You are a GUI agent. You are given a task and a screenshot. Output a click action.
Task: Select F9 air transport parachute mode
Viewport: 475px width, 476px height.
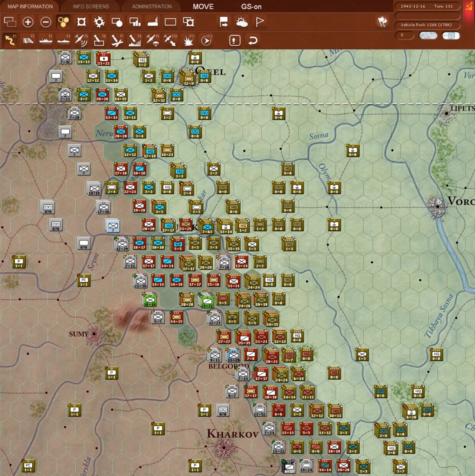coord(153,40)
